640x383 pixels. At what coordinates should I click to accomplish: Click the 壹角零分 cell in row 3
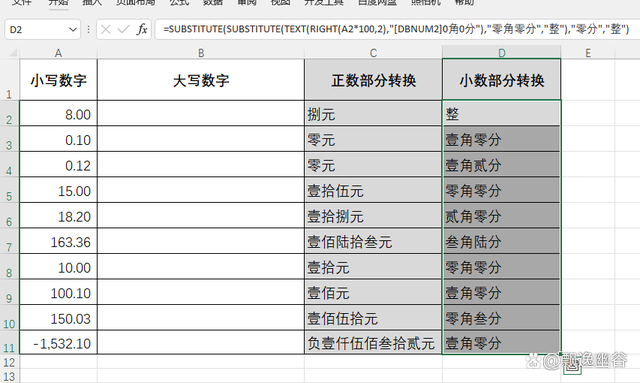[x=502, y=139]
